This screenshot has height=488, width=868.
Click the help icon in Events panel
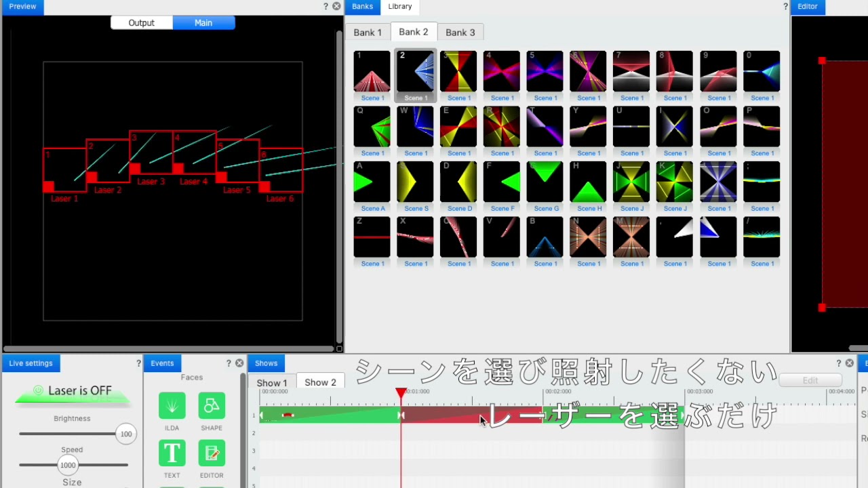[229, 363]
